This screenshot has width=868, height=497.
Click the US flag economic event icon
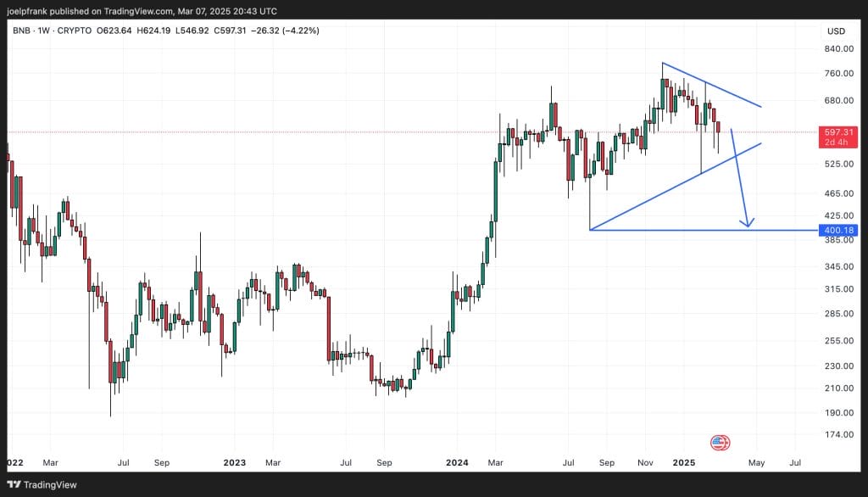721,442
